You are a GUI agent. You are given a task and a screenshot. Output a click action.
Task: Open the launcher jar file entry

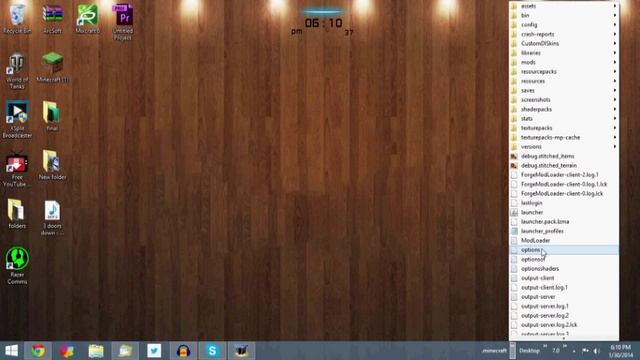pyautogui.click(x=564, y=212)
